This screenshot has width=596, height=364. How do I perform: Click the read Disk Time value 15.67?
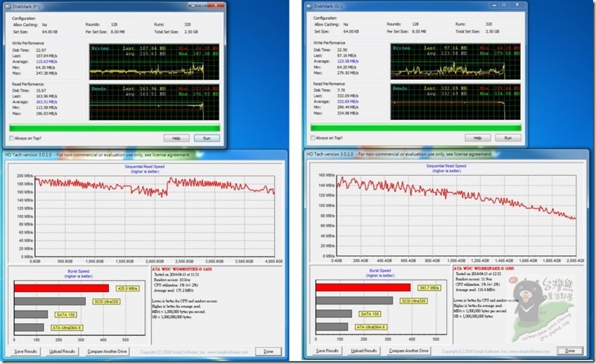coord(41,90)
